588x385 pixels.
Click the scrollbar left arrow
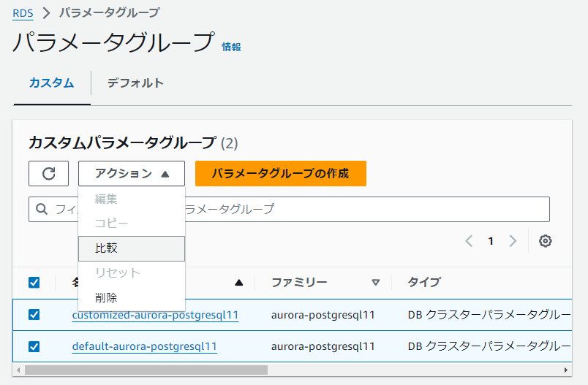coord(18,370)
